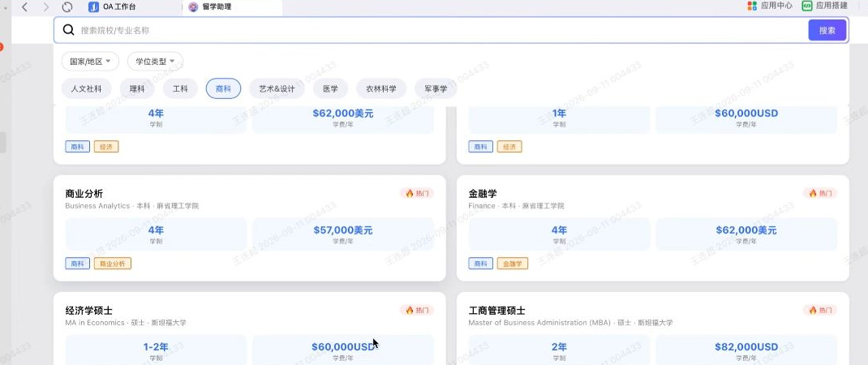Select the 理科 category filter
Image resolution: width=868 pixels, height=365 pixels.
[x=137, y=88]
